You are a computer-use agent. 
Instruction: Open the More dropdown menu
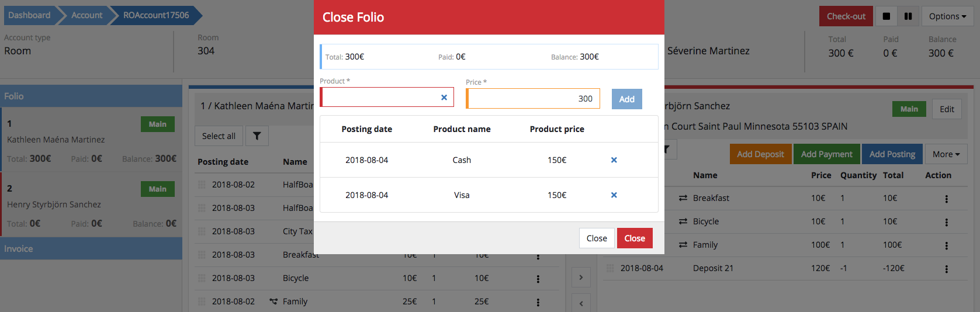tap(946, 154)
